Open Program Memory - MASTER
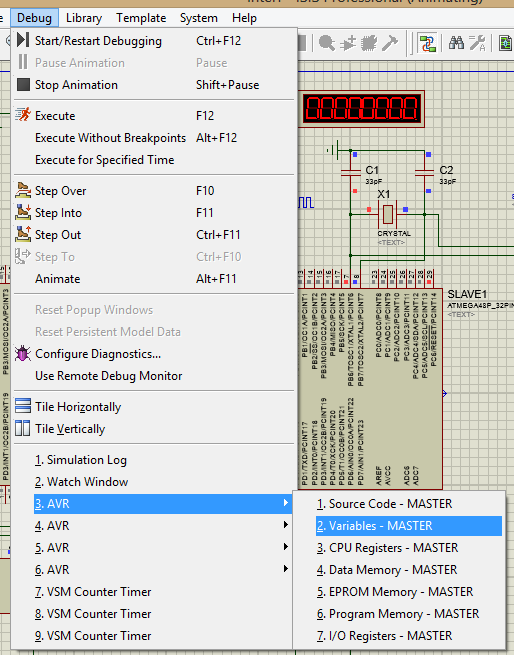 (400, 614)
